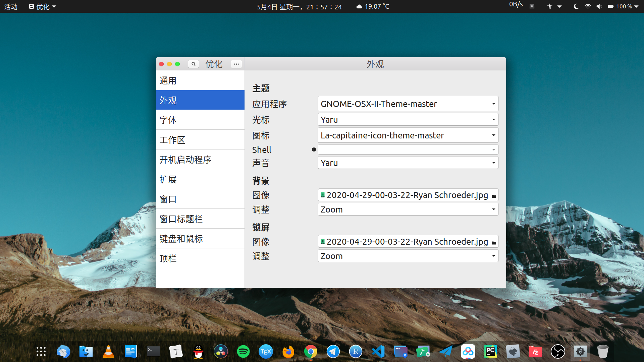The image size is (644, 362).
Task: Open the three-dots menu button in header
Action: click(x=236, y=64)
